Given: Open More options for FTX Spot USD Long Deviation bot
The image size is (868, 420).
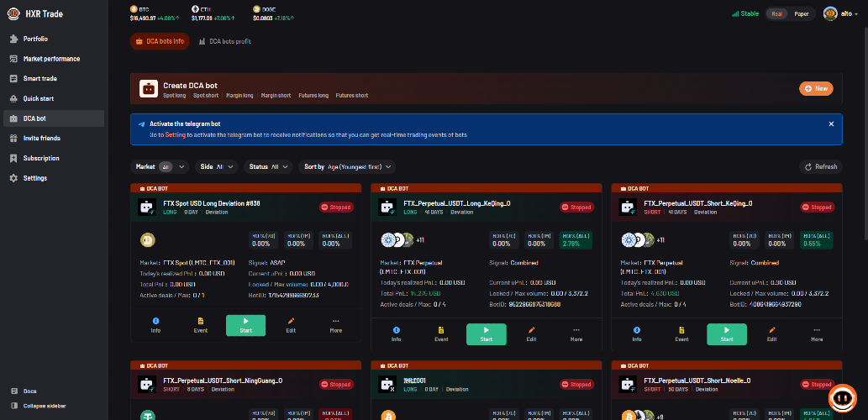Looking at the screenshot, I should point(336,325).
